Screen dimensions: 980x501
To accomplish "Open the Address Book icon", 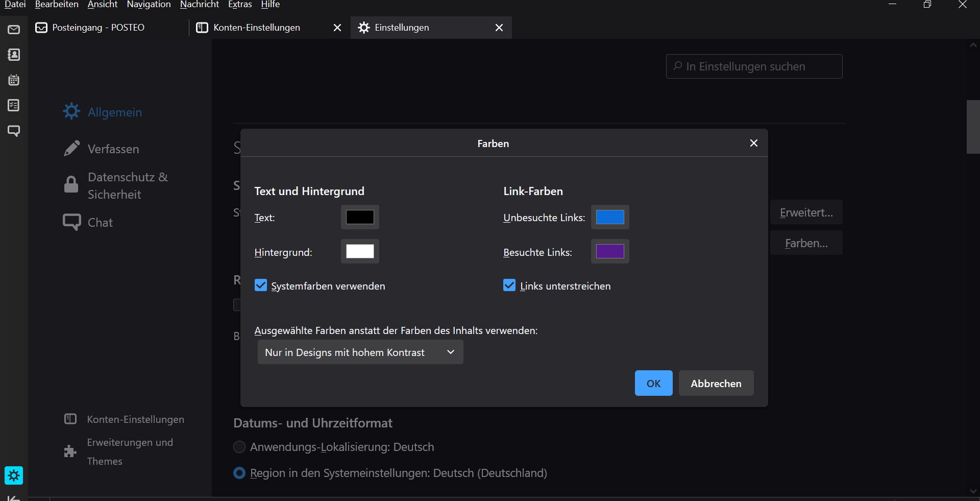I will pyautogui.click(x=14, y=55).
